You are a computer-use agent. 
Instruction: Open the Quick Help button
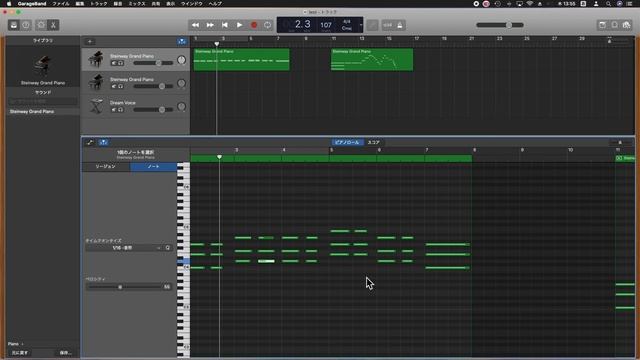(x=26, y=25)
